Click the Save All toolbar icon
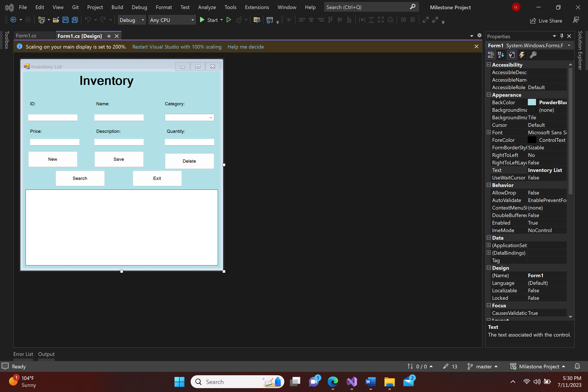 75,20
